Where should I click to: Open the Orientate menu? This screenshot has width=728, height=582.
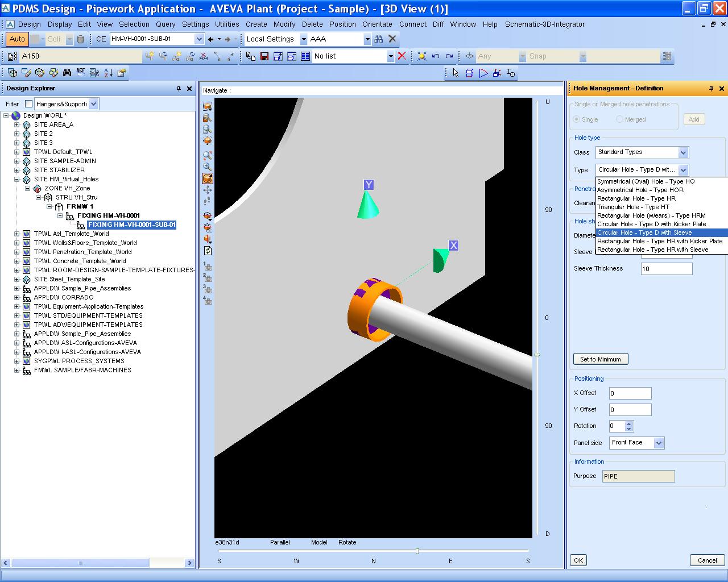(x=377, y=24)
